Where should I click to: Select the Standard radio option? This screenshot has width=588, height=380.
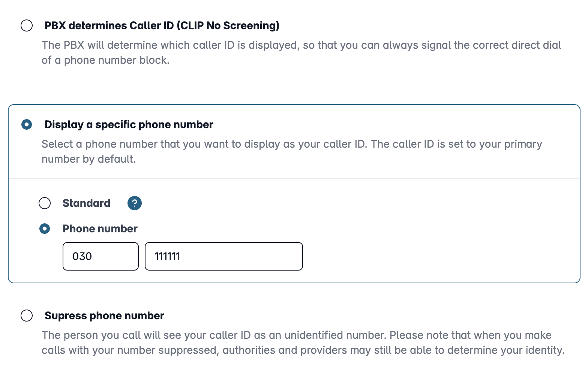(45, 203)
